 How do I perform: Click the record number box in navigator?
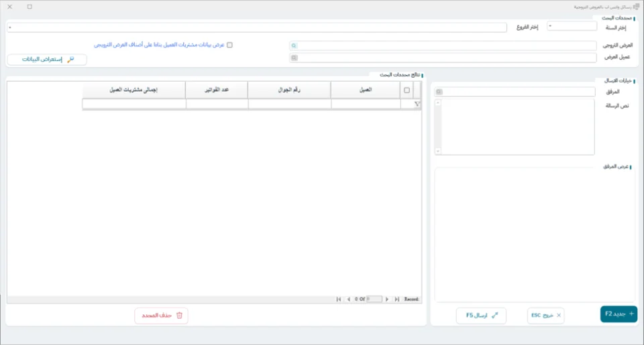coord(374,299)
